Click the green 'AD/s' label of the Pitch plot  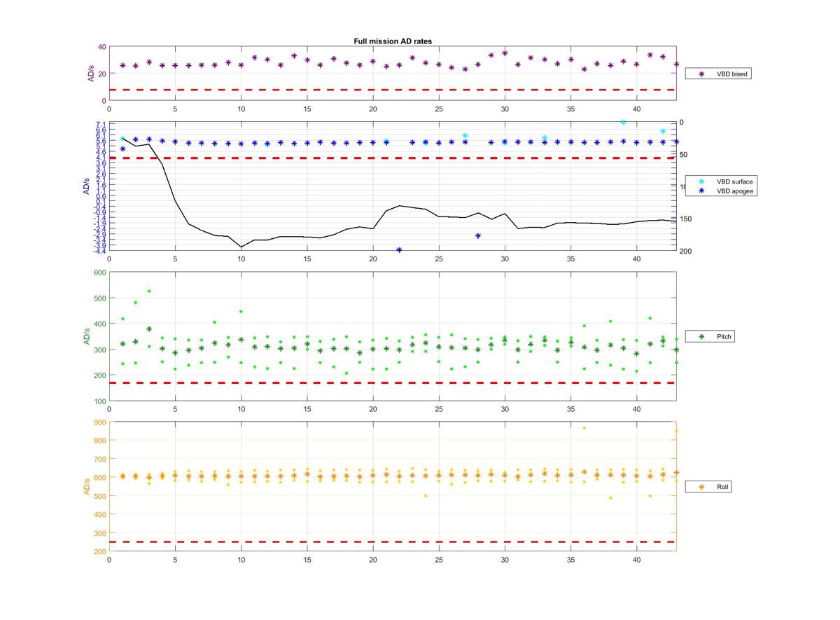tap(87, 336)
